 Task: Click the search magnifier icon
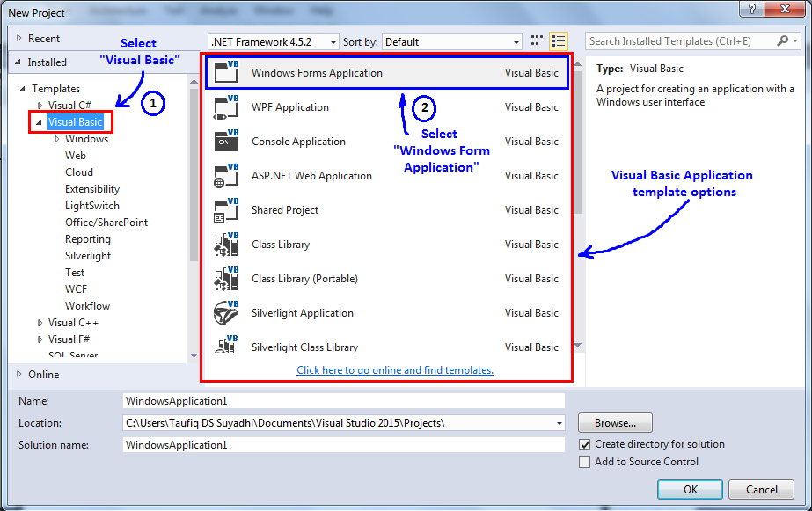[x=782, y=41]
